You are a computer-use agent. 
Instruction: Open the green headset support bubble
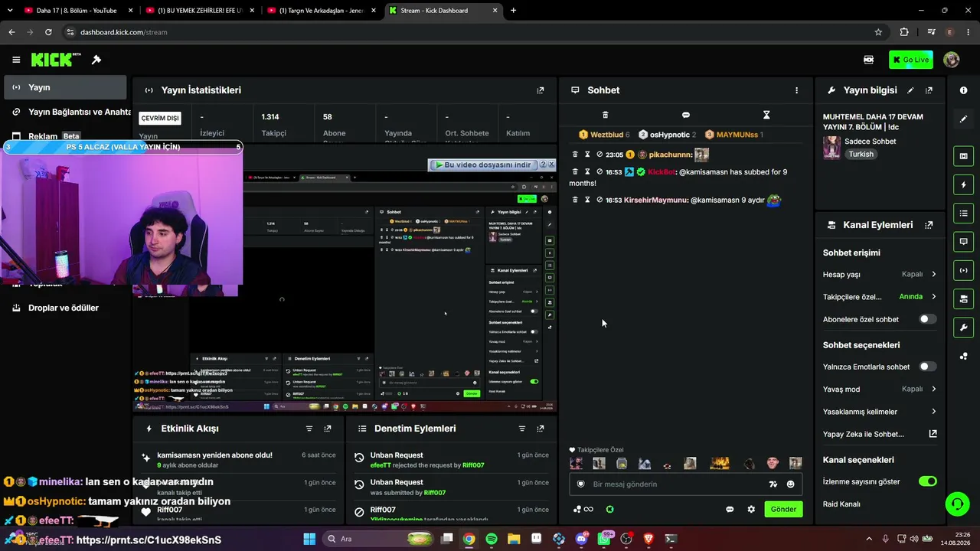coord(957,504)
